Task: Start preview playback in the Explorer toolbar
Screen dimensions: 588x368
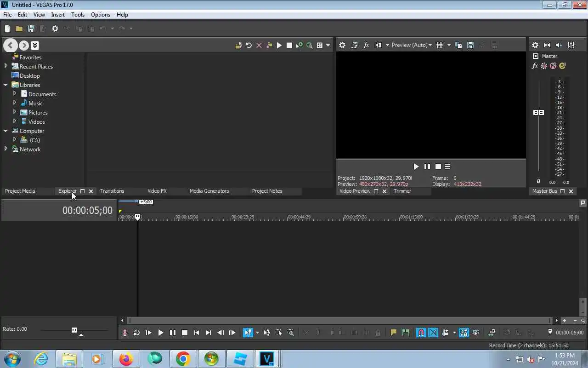Action: pos(279,45)
